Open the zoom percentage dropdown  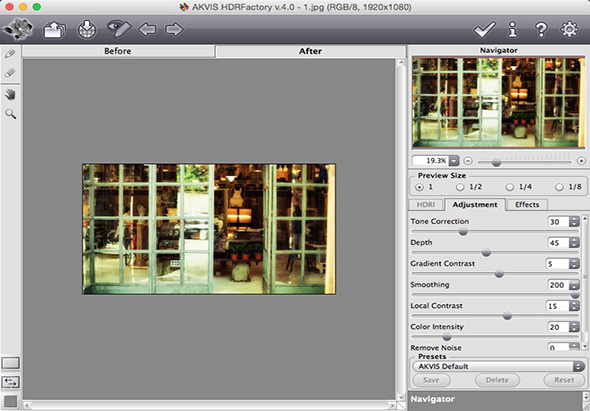454,161
